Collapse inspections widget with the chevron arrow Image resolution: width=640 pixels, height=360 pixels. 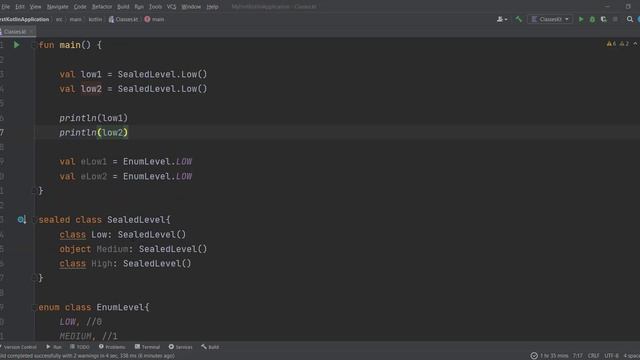click(x=635, y=44)
